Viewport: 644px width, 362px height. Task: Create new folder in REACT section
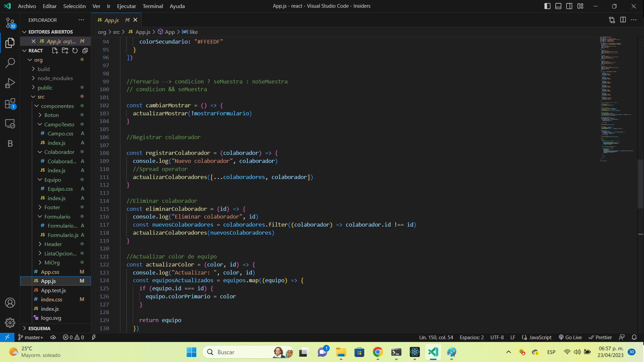pyautogui.click(x=65, y=51)
